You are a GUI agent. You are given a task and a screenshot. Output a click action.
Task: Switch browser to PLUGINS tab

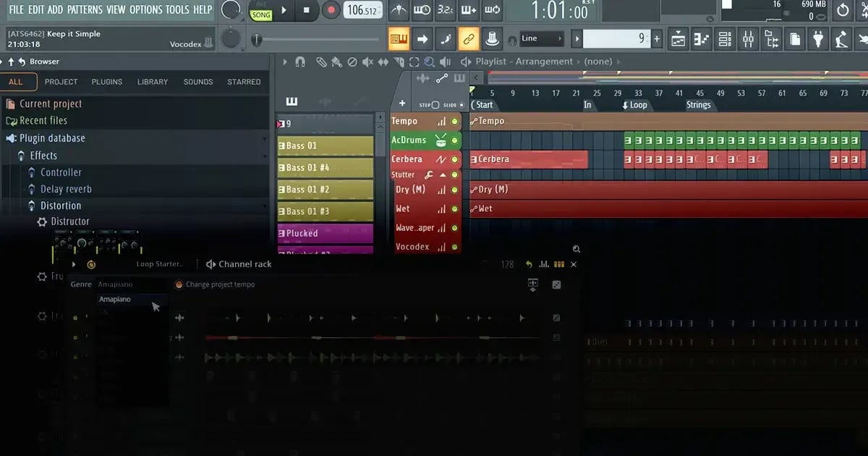tap(107, 82)
